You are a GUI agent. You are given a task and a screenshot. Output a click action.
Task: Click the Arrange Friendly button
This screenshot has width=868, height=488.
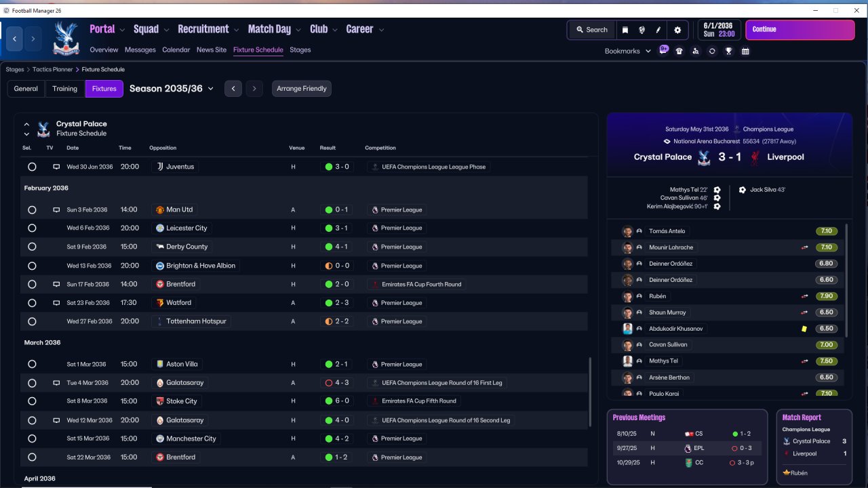pyautogui.click(x=302, y=89)
